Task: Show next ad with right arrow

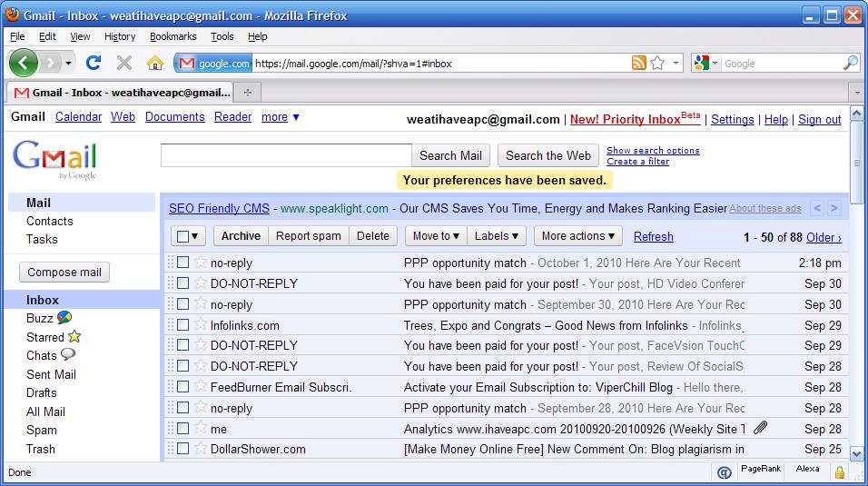Action: coord(834,208)
